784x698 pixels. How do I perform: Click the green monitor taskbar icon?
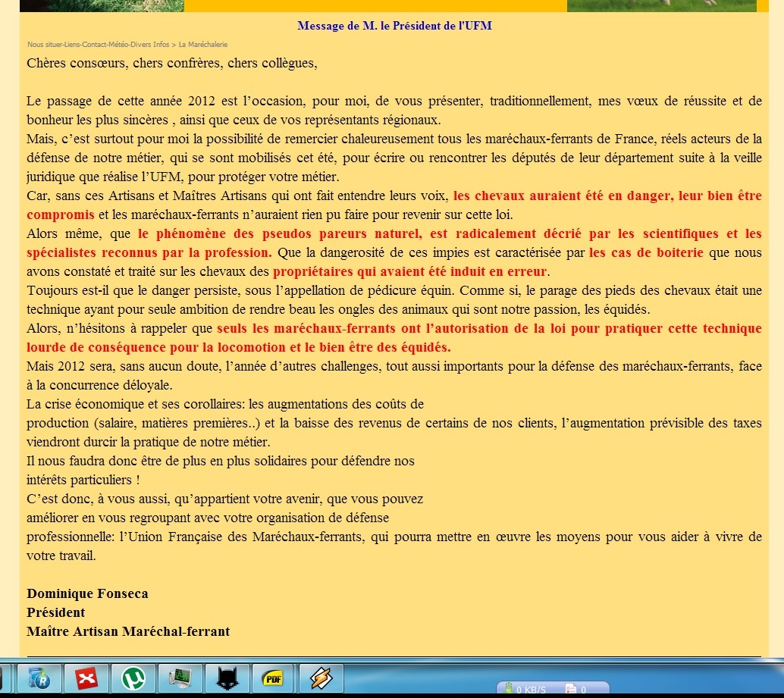tap(180, 678)
